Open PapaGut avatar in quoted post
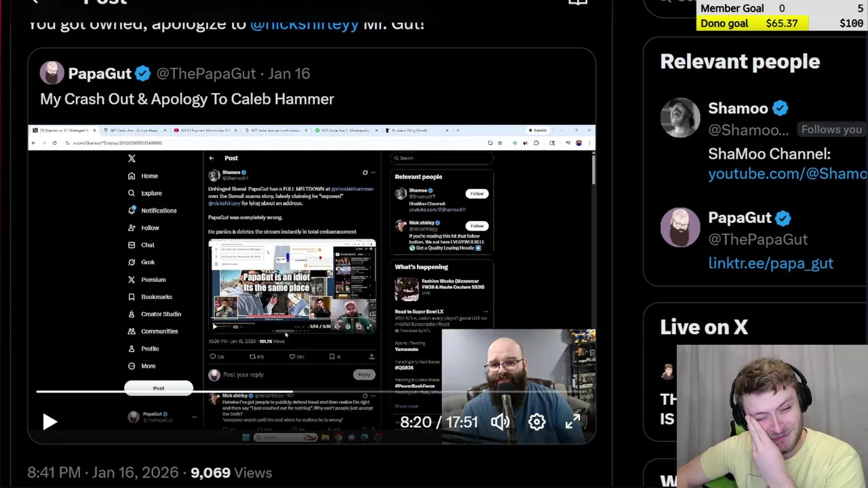This screenshot has height=488, width=868. coord(52,73)
